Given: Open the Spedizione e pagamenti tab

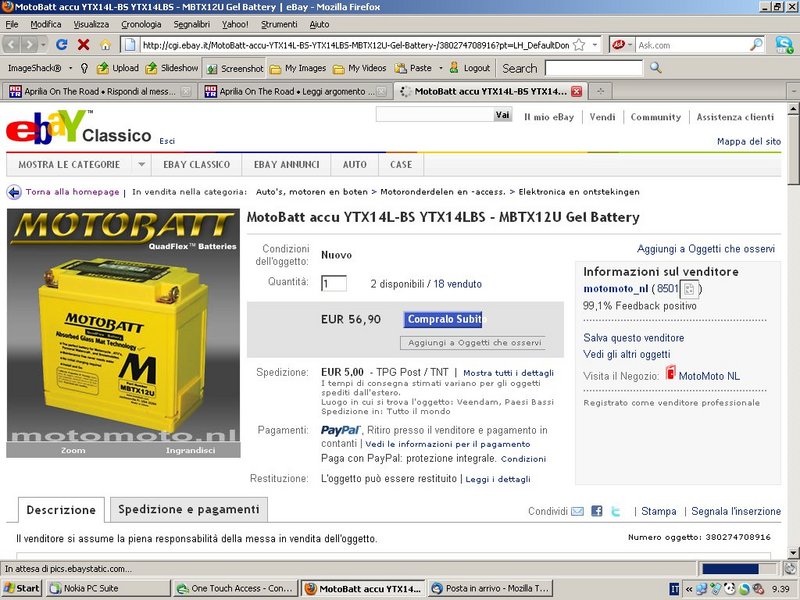Looking at the screenshot, I should (189, 509).
